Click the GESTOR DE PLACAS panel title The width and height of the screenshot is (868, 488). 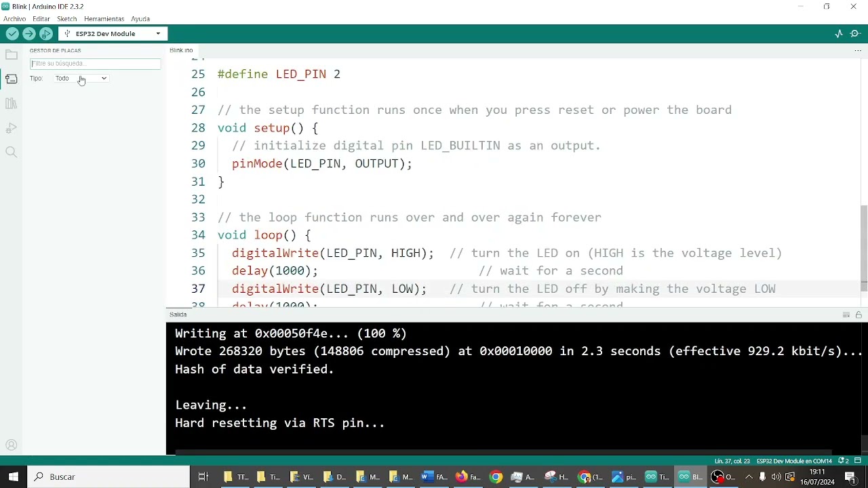click(56, 51)
